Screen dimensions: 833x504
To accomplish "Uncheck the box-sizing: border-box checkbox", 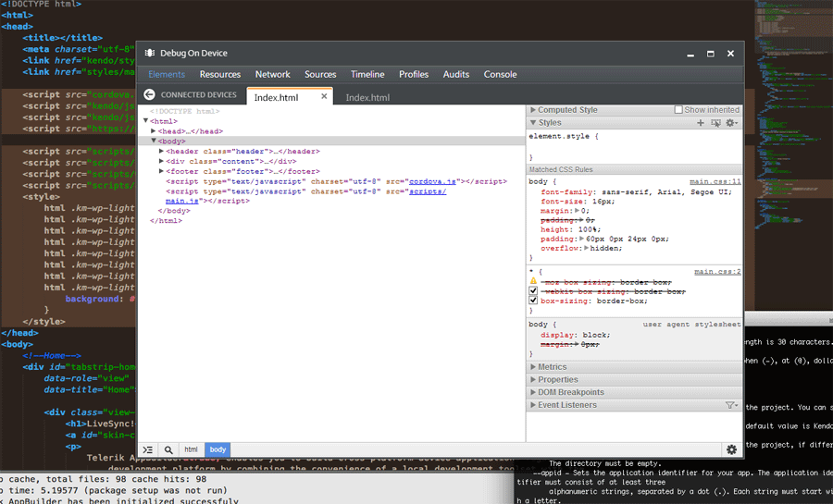I will click(533, 301).
